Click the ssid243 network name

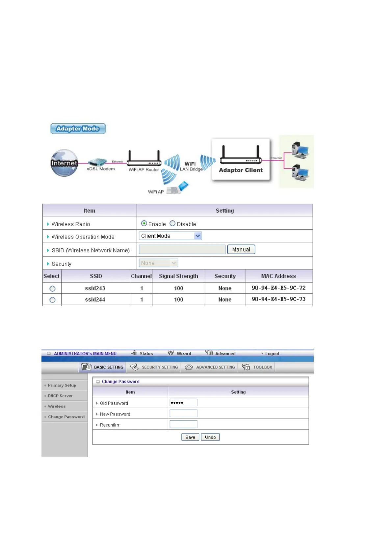pyautogui.click(x=95, y=288)
